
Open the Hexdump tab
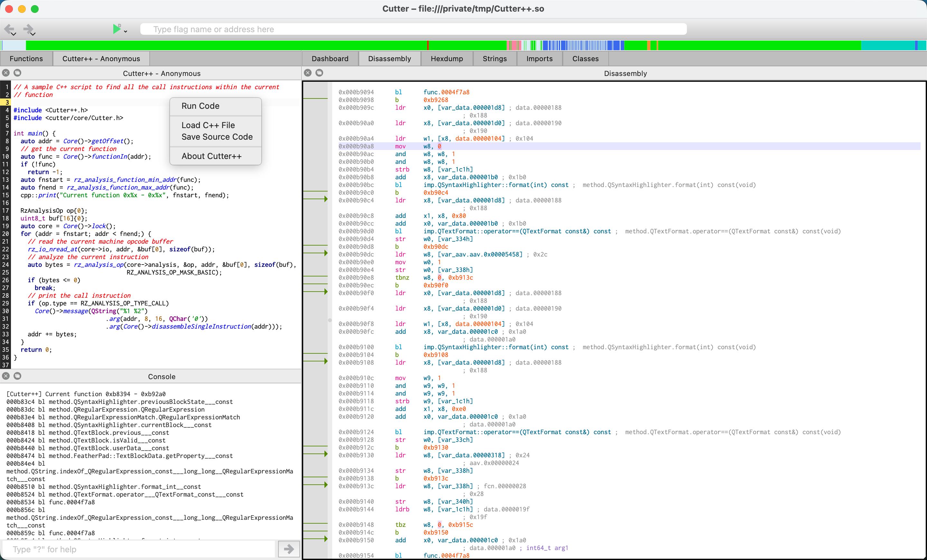click(x=446, y=59)
